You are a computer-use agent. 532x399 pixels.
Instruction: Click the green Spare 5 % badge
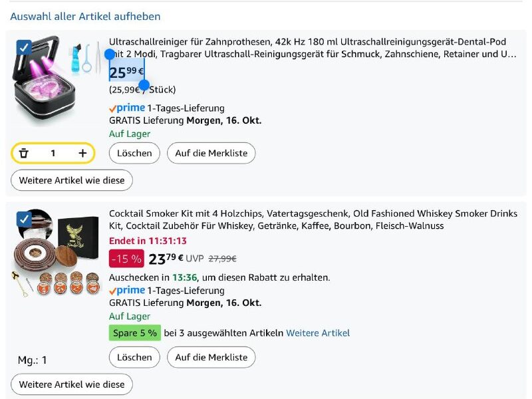pyautogui.click(x=135, y=332)
